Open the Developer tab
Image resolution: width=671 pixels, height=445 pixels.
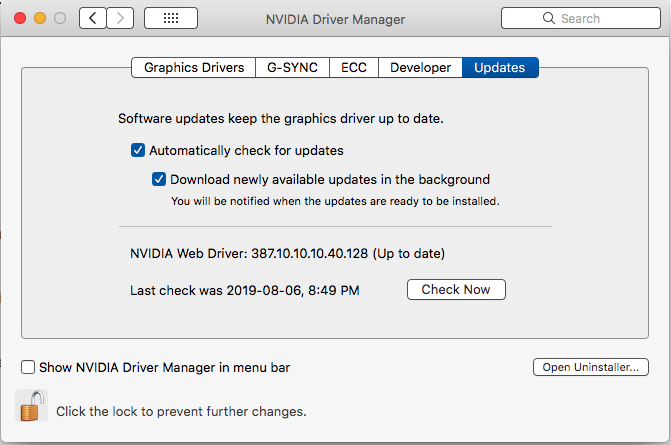pyautogui.click(x=420, y=68)
